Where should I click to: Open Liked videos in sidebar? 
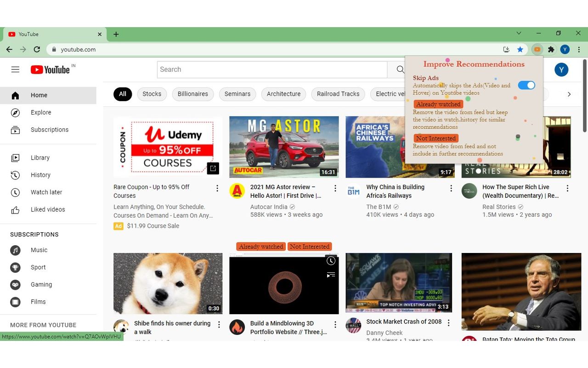(x=48, y=209)
